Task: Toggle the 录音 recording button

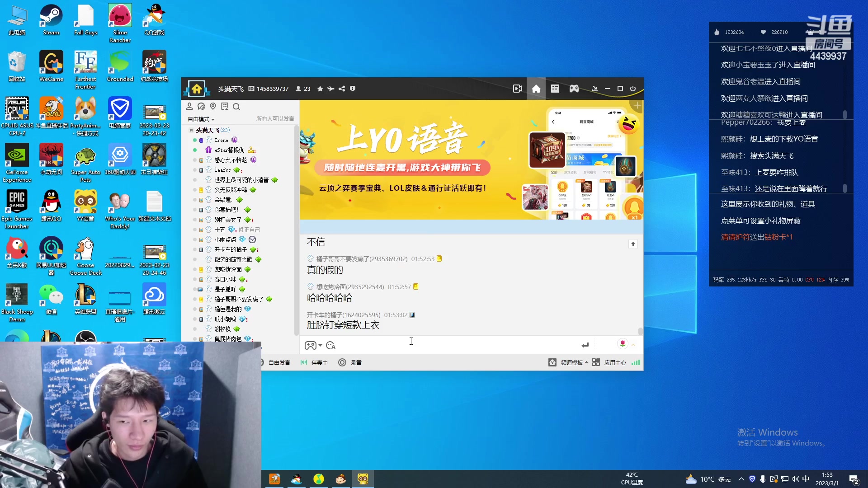Action: [350, 362]
